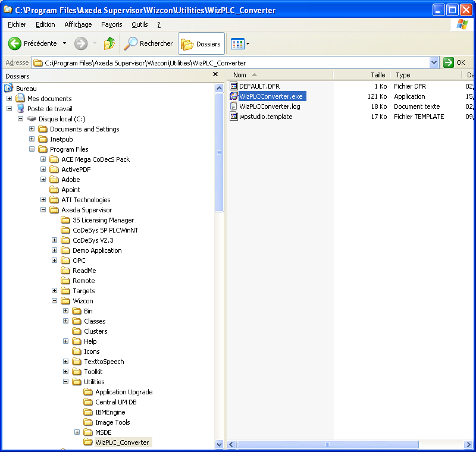Click the folder icon in the address bar
The image size is (476, 452).
[x=38, y=63]
